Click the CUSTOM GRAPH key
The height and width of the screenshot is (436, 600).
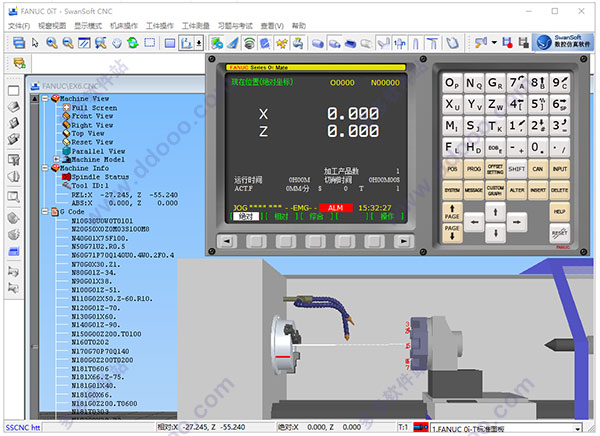click(x=495, y=190)
